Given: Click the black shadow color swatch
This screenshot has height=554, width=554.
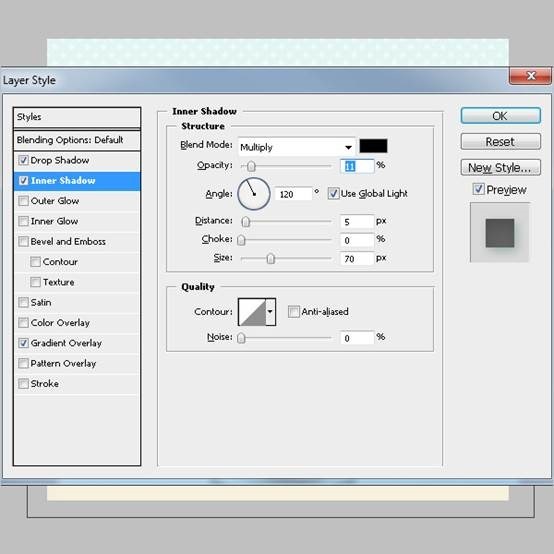Looking at the screenshot, I should tap(373, 146).
